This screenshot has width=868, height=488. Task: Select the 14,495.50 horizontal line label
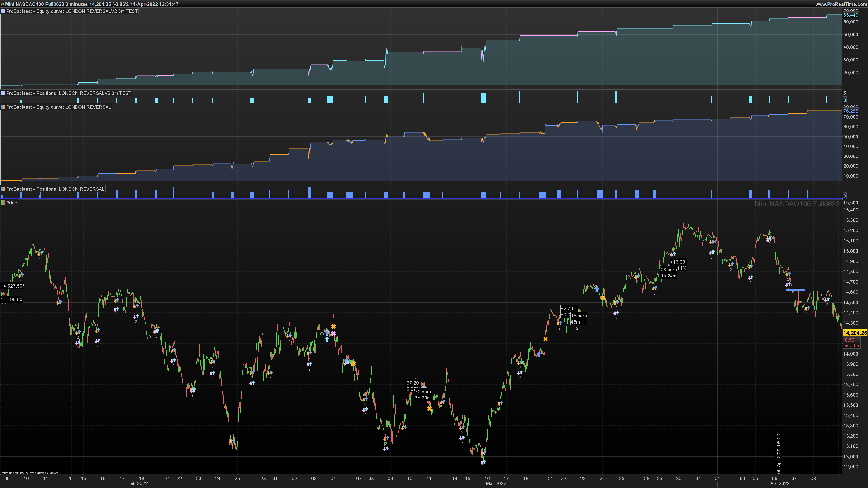pyautogui.click(x=12, y=299)
